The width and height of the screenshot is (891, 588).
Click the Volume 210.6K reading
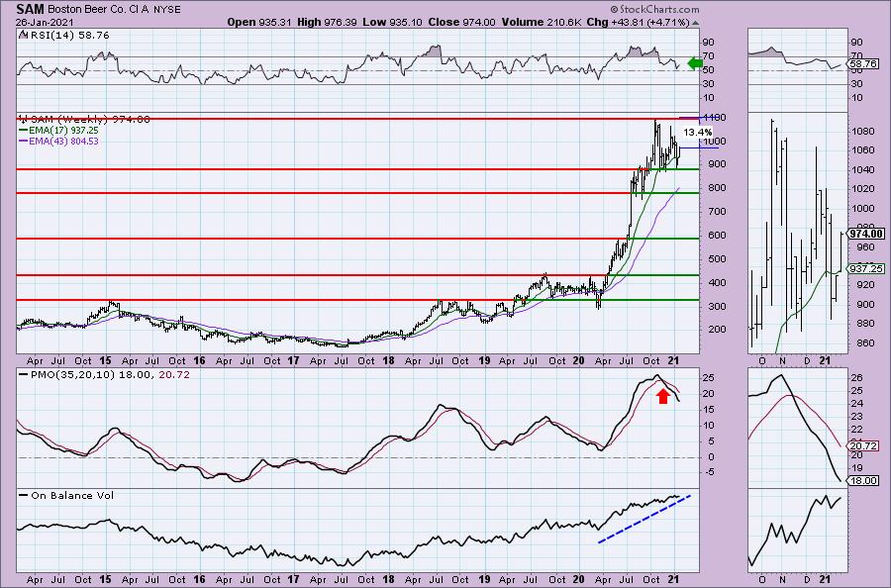[541, 22]
